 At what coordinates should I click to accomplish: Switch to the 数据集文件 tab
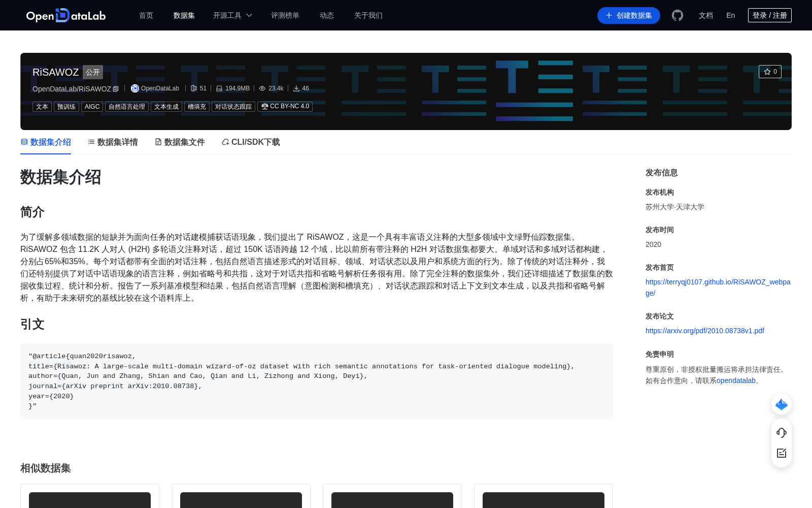180,142
